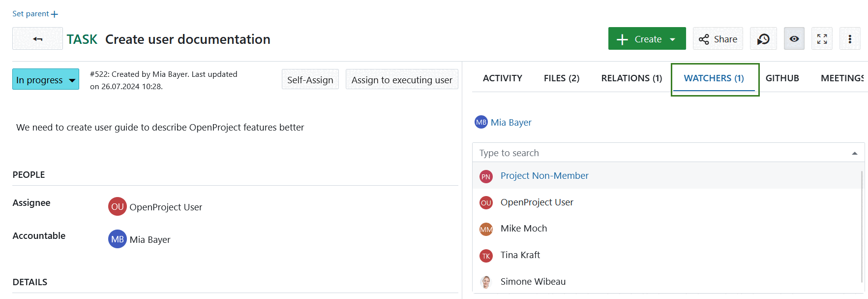This screenshot has width=868, height=299.
Task: Add Tina Kraft as watcher
Action: click(520, 255)
